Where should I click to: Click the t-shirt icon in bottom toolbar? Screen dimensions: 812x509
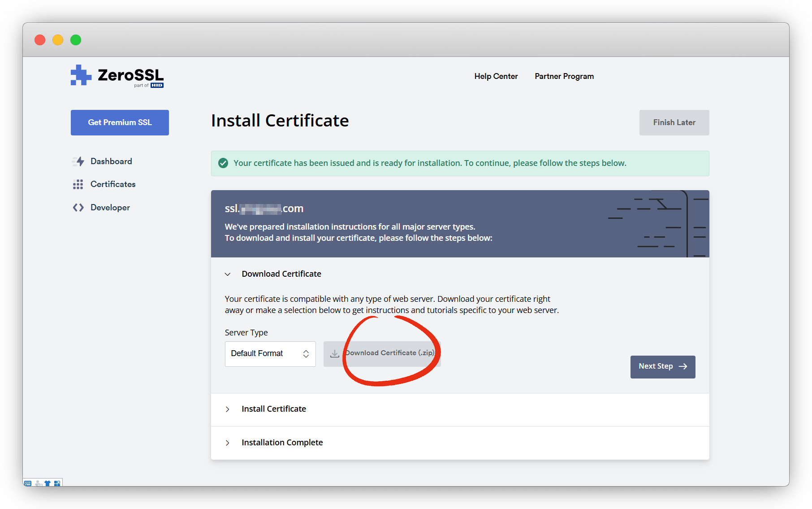click(48, 483)
